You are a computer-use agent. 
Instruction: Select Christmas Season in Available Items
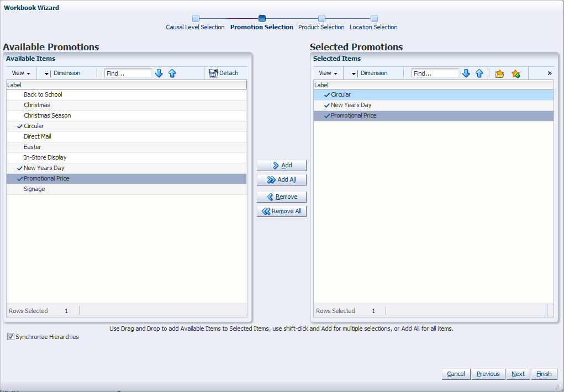point(126,115)
